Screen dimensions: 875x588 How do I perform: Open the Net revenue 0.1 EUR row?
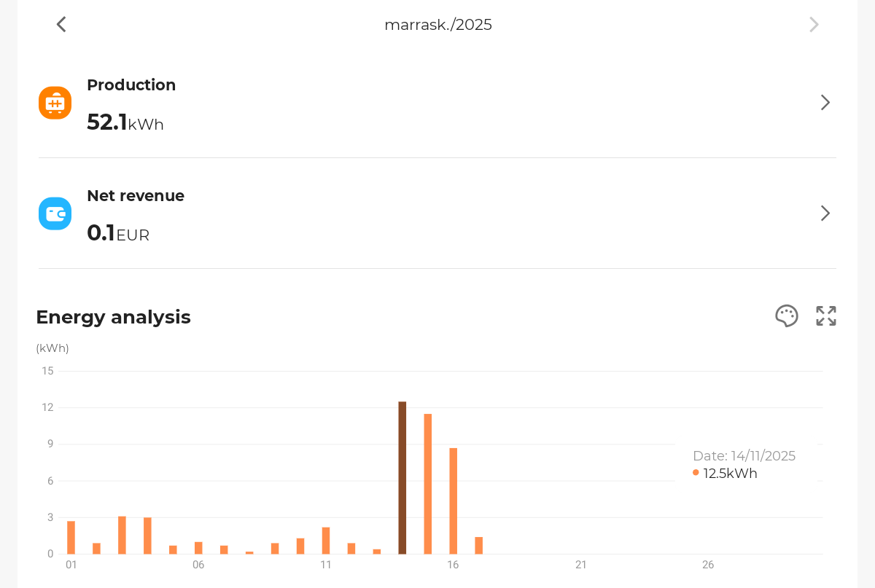[x=437, y=213]
